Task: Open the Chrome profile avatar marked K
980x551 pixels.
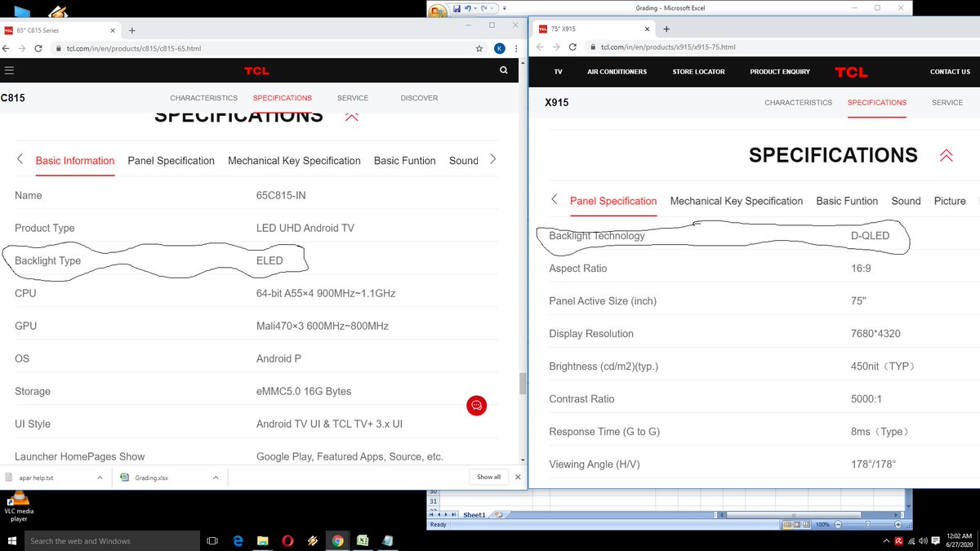Action: pyautogui.click(x=499, y=48)
